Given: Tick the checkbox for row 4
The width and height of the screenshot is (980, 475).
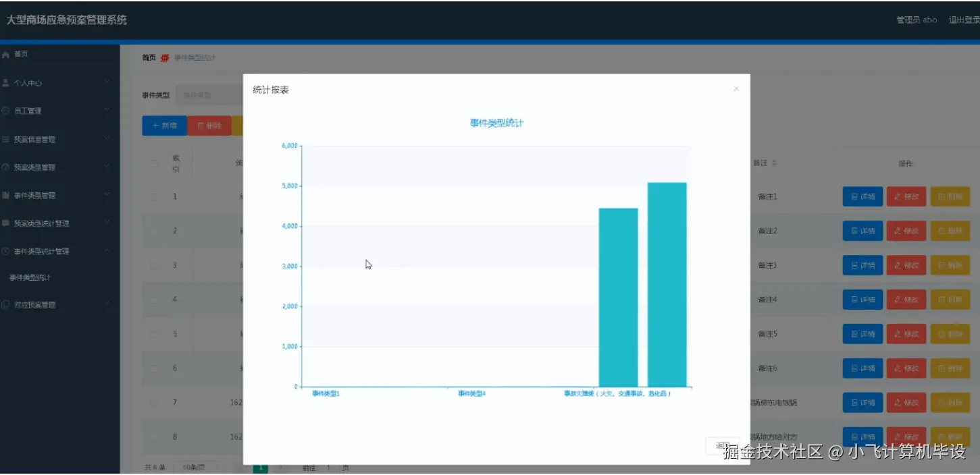Looking at the screenshot, I should click(x=154, y=300).
